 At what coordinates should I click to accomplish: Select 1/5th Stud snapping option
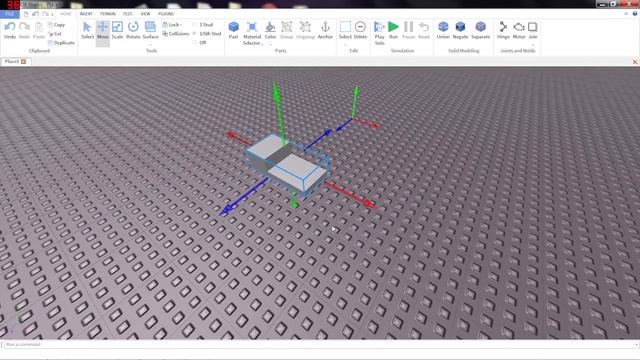(x=207, y=34)
